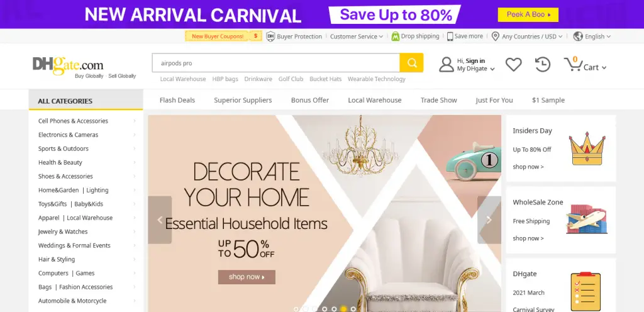The height and width of the screenshot is (312, 644).
Task: Click the DHgate.com logo
Action: (68, 65)
